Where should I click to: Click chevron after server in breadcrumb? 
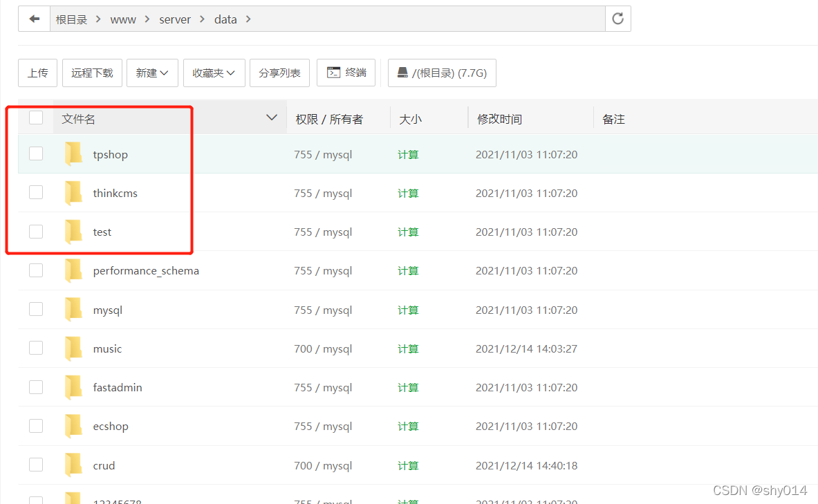[x=202, y=19]
